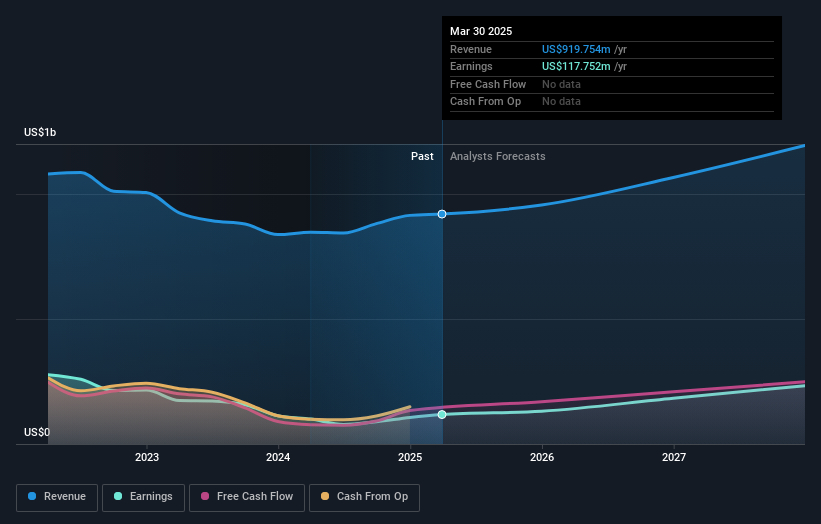Click the Revenue label in tooltip

coord(471,49)
